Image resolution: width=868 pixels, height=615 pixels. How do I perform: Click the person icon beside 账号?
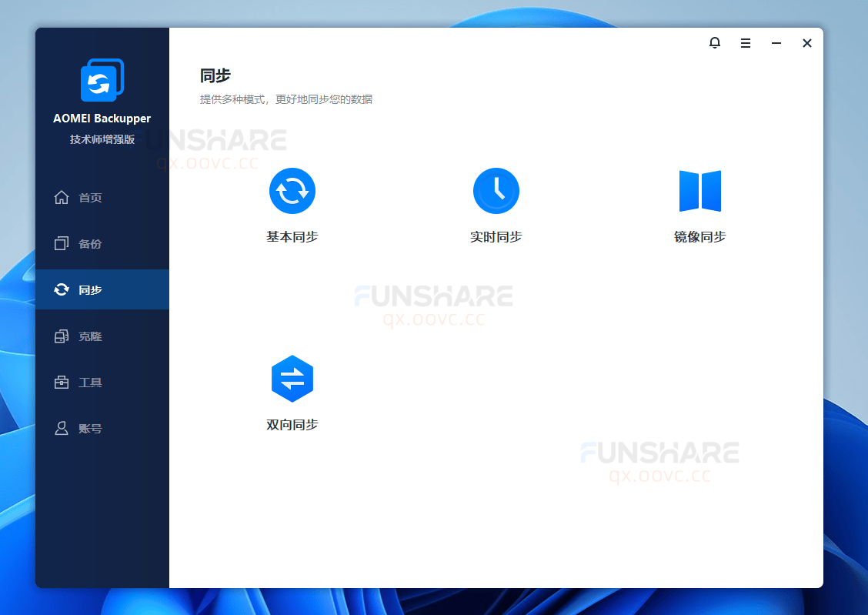pos(62,429)
